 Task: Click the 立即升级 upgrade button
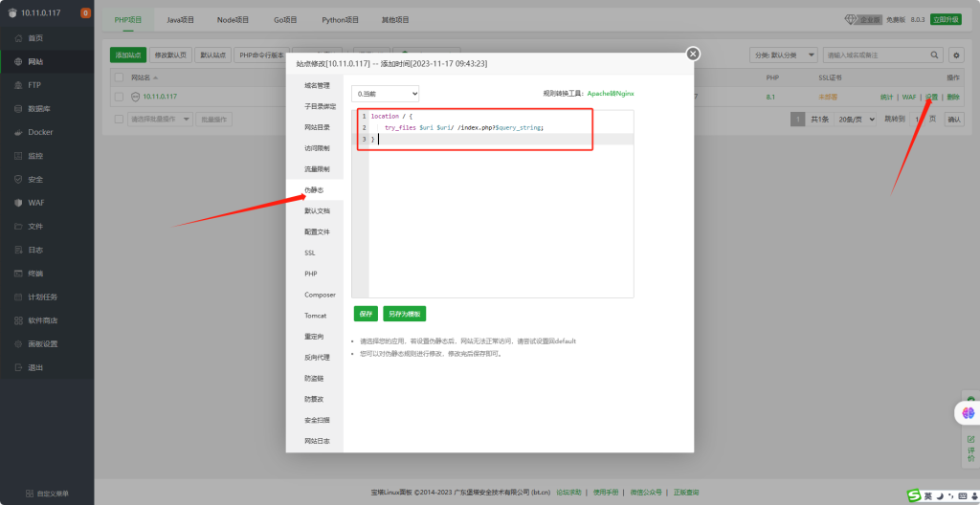point(946,19)
